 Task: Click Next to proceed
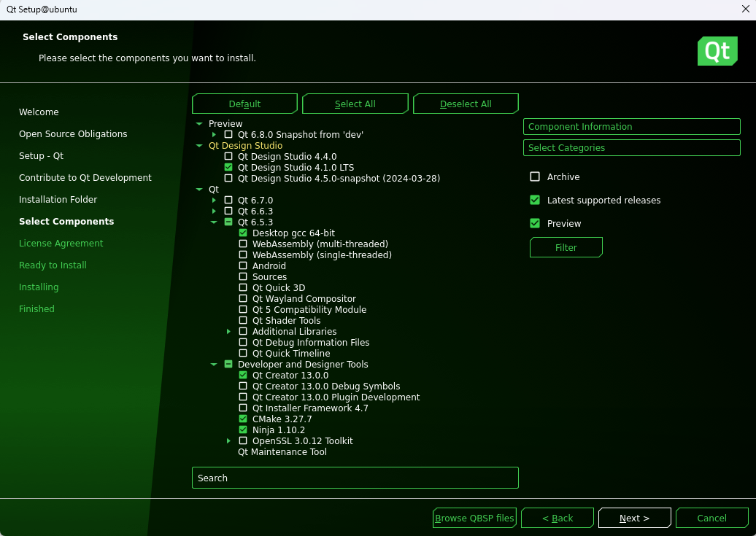tap(634, 518)
